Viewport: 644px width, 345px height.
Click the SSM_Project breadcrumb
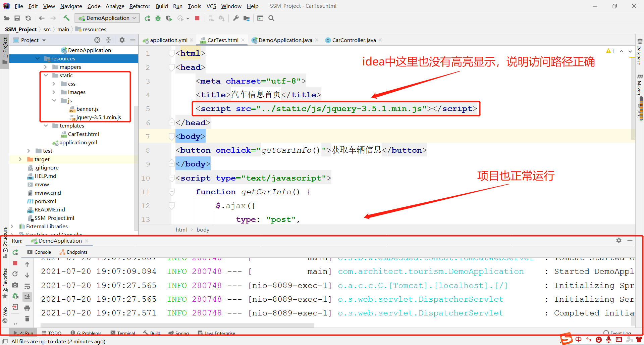(21, 30)
